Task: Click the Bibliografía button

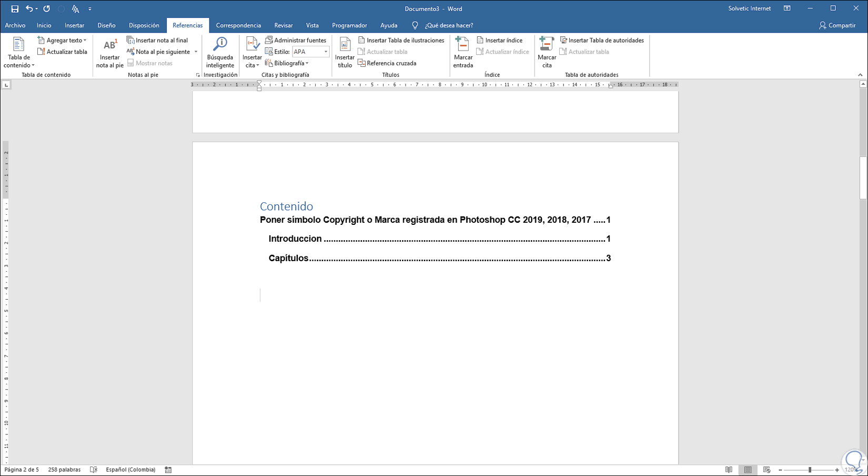Action: (x=287, y=63)
